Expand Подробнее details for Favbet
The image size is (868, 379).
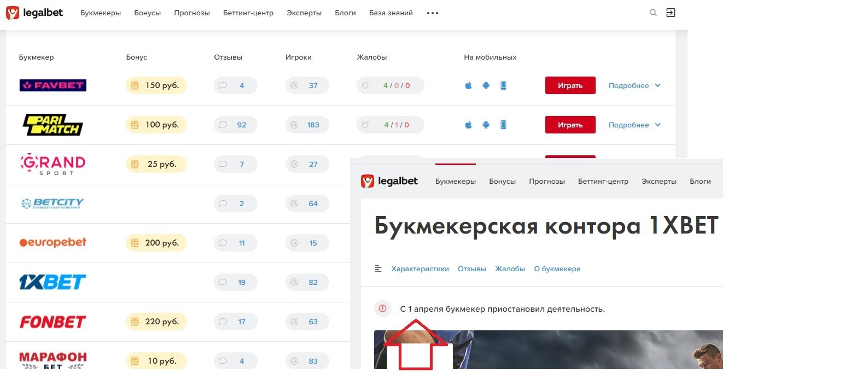(x=634, y=85)
